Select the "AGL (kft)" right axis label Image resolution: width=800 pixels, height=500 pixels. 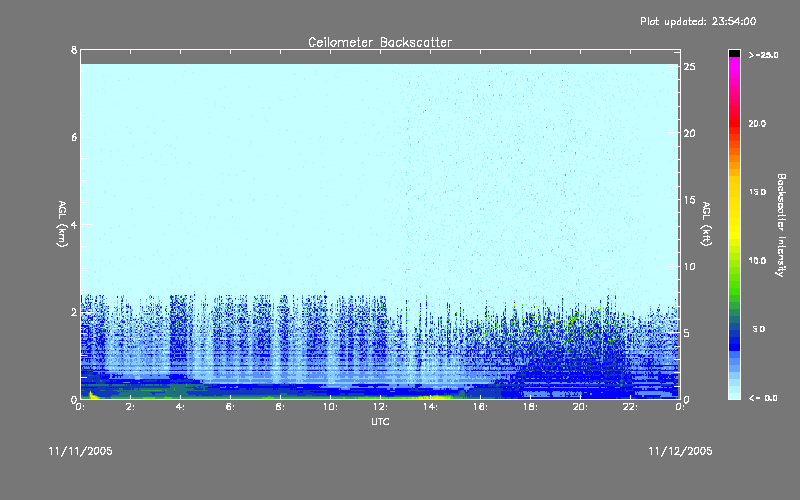(706, 224)
